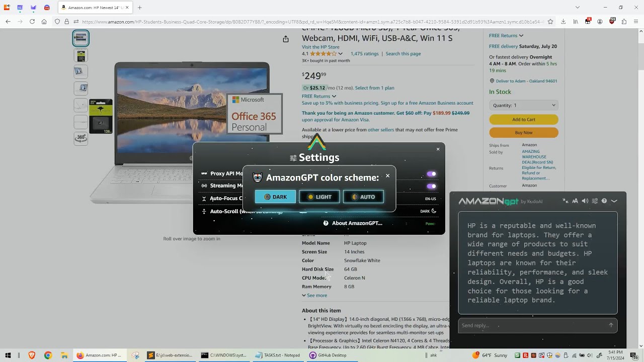Click the send reply arrow button

click(611, 325)
